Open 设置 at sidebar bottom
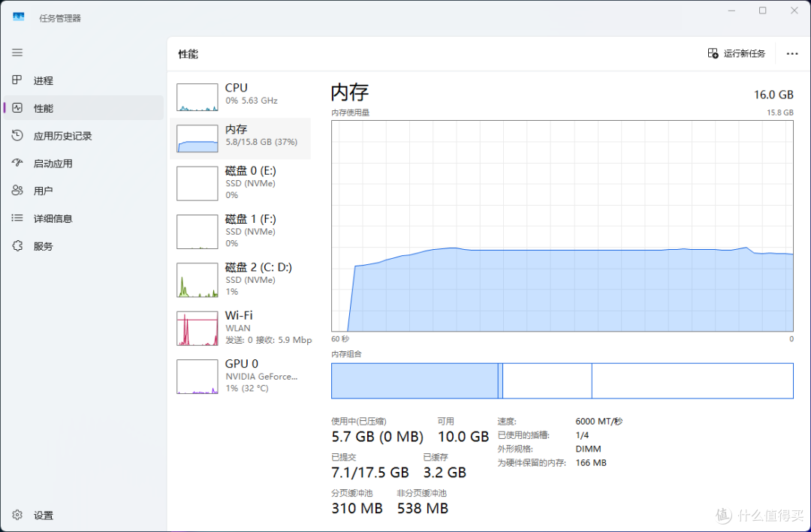This screenshot has width=811, height=532. (83, 515)
